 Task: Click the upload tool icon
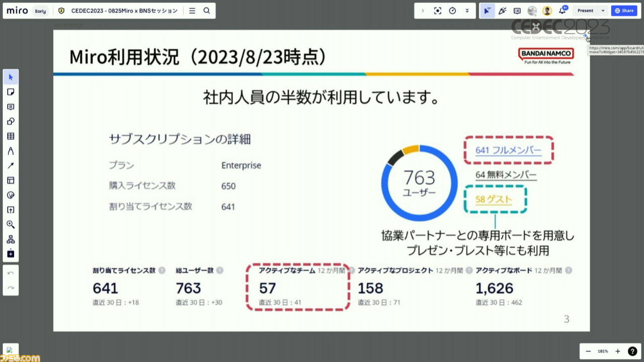coord(11,210)
